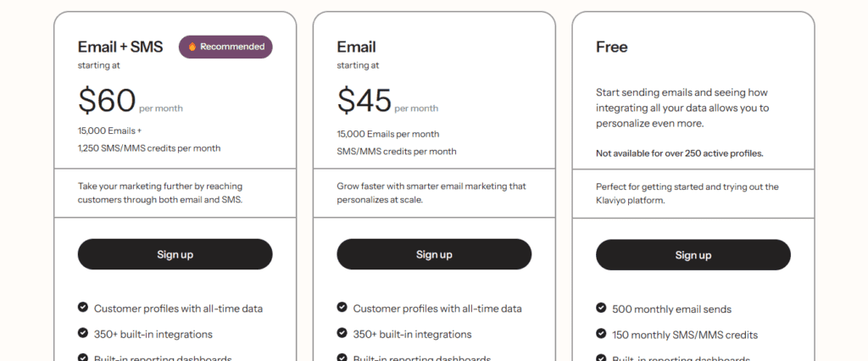Click checkmark icon beside Email + SMS 350+ integrations

tap(82, 333)
